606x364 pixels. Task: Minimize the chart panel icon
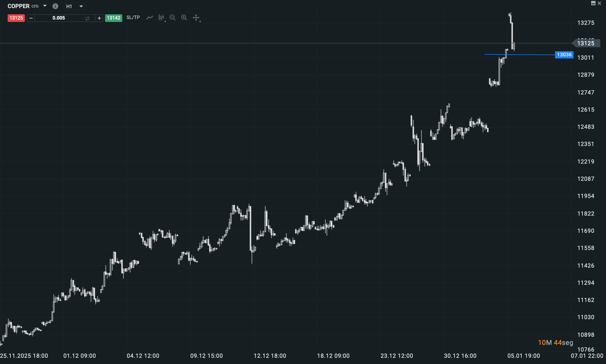coord(593,3)
